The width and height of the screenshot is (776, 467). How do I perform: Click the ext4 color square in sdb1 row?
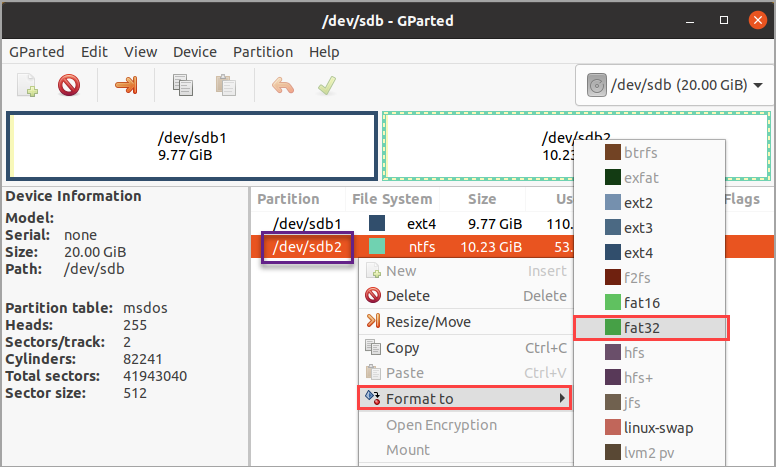tap(377, 223)
